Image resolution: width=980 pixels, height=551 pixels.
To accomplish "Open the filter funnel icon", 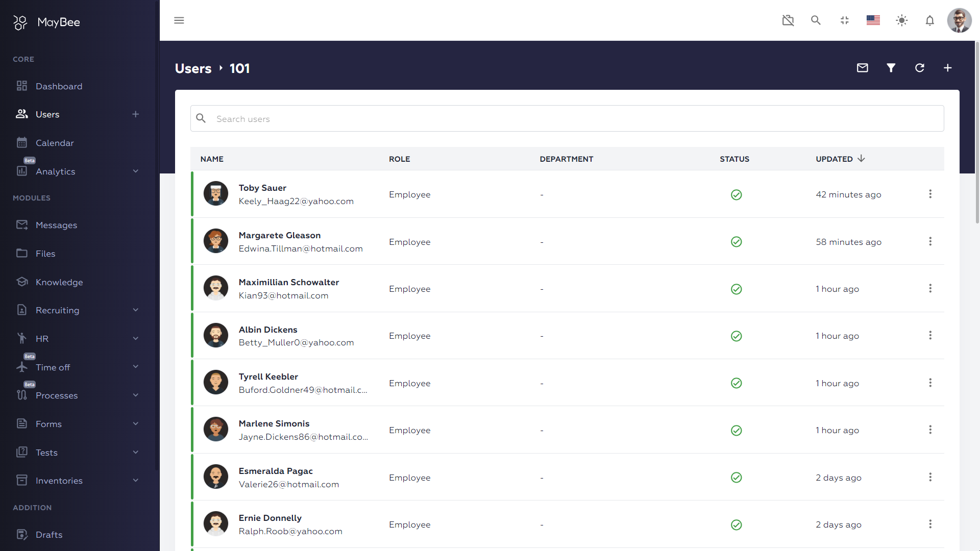I will [891, 68].
